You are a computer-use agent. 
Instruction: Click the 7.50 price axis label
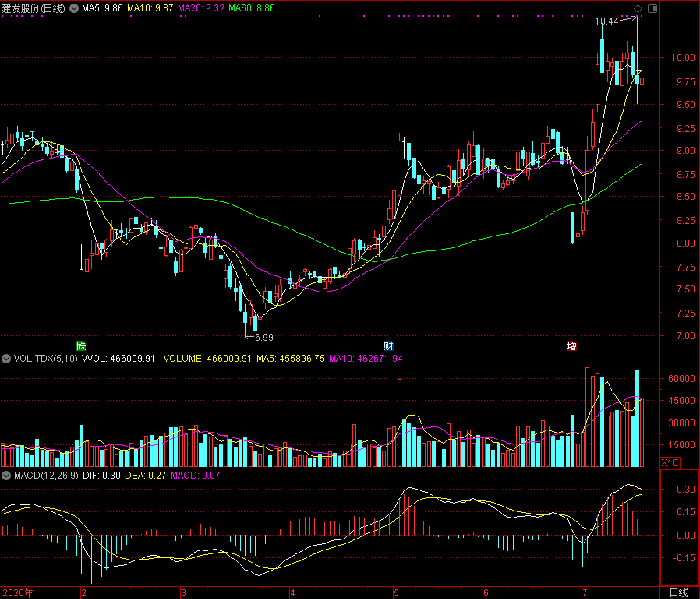[686, 289]
